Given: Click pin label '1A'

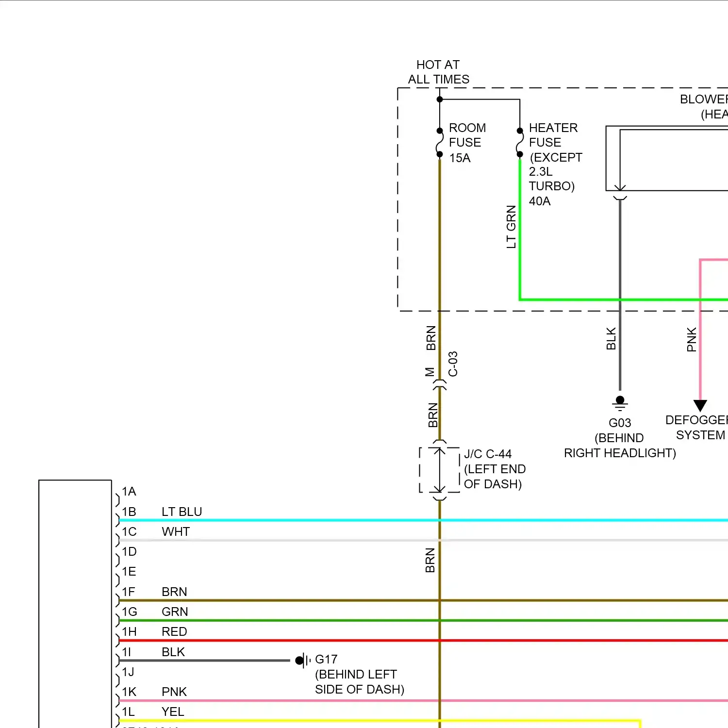Looking at the screenshot, I should (129, 492).
